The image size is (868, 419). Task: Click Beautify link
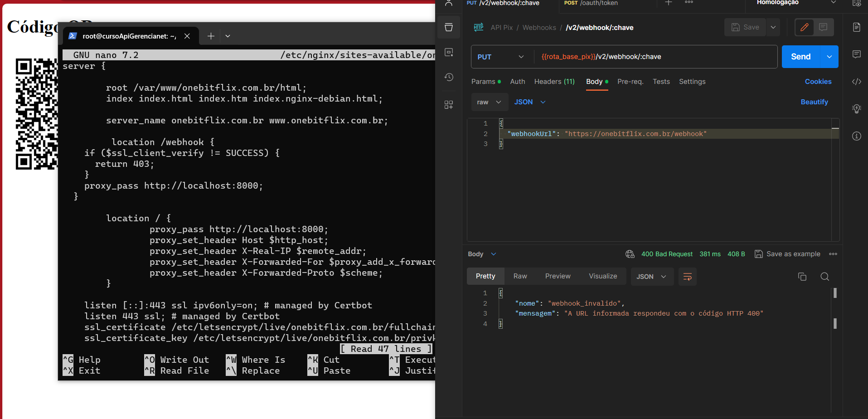tap(814, 102)
